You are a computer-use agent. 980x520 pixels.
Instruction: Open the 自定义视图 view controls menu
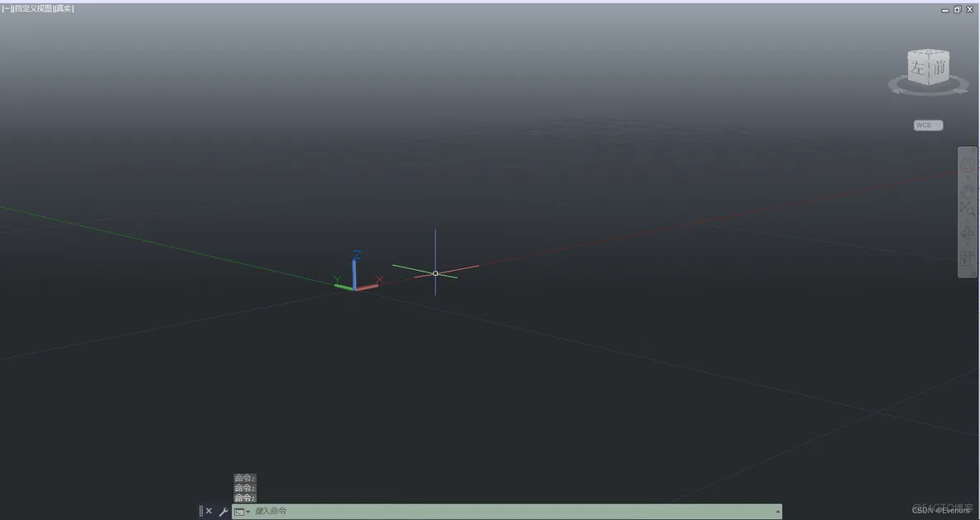coord(32,9)
